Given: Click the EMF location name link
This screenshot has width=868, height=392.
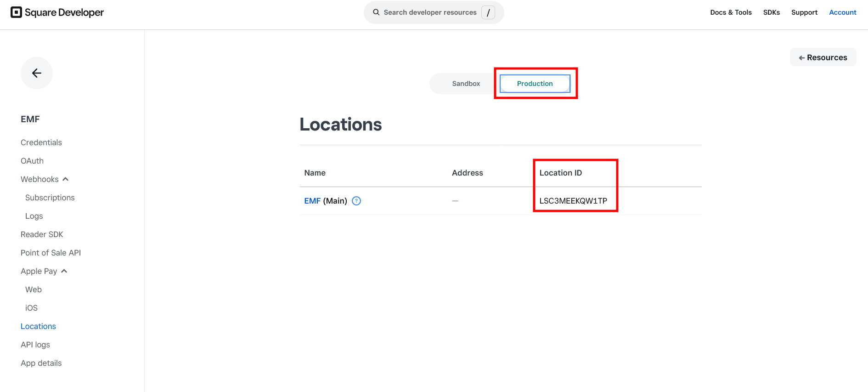Looking at the screenshot, I should pos(312,201).
